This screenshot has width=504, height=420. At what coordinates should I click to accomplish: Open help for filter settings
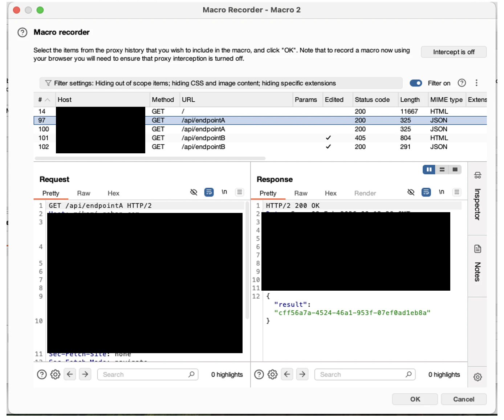click(x=462, y=83)
